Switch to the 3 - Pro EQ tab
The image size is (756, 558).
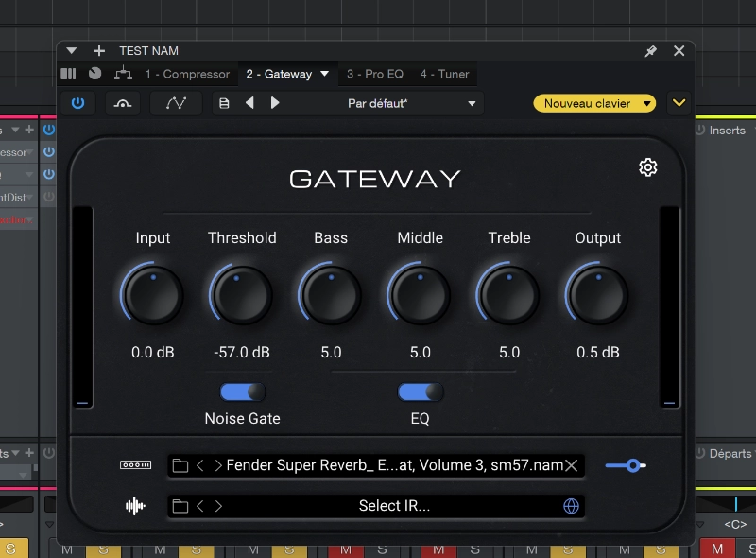tap(375, 74)
